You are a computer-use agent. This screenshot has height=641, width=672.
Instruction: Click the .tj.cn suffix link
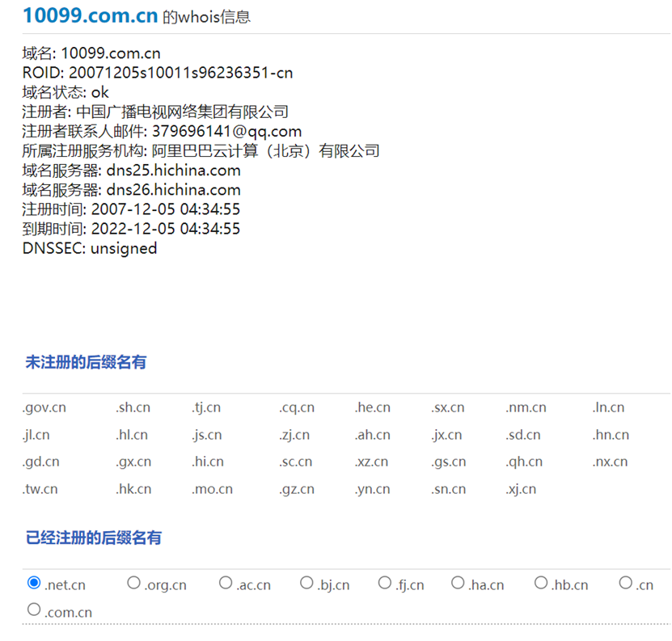click(206, 407)
